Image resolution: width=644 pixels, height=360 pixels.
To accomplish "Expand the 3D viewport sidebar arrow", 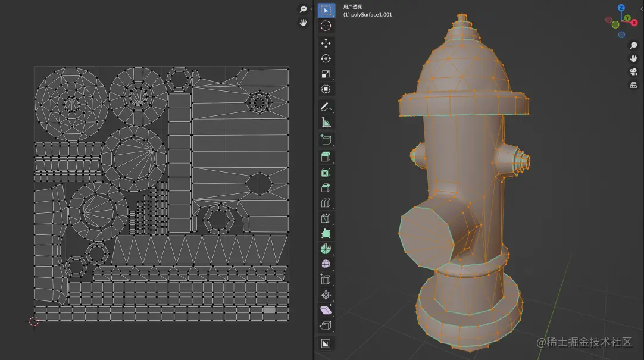I will click(x=642, y=9).
